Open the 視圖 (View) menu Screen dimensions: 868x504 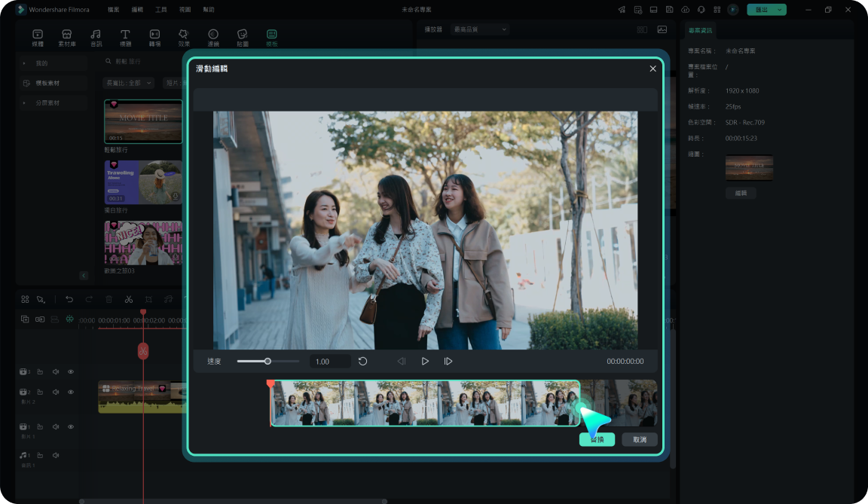point(185,9)
